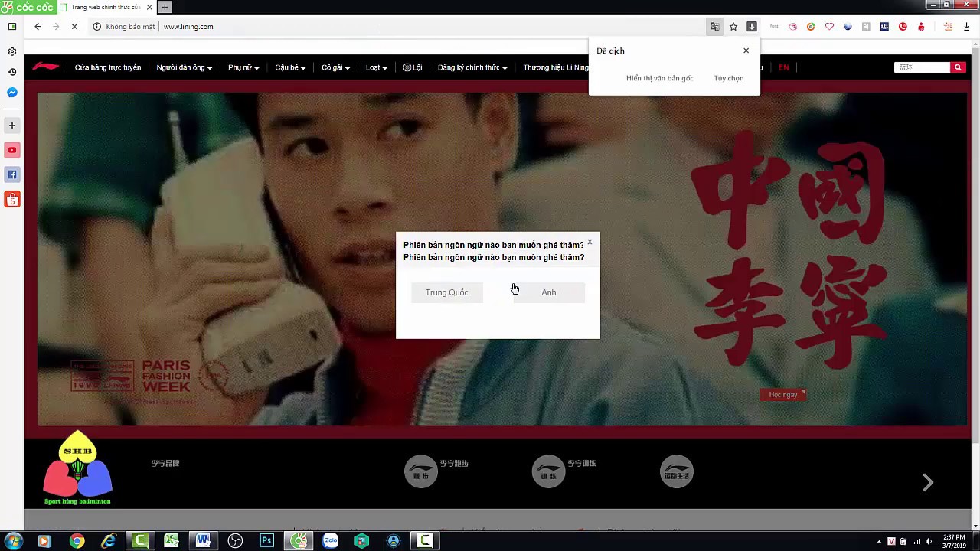This screenshot has height=551, width=980.
Task: Open the running category circle icon
Action: (421, 471)
